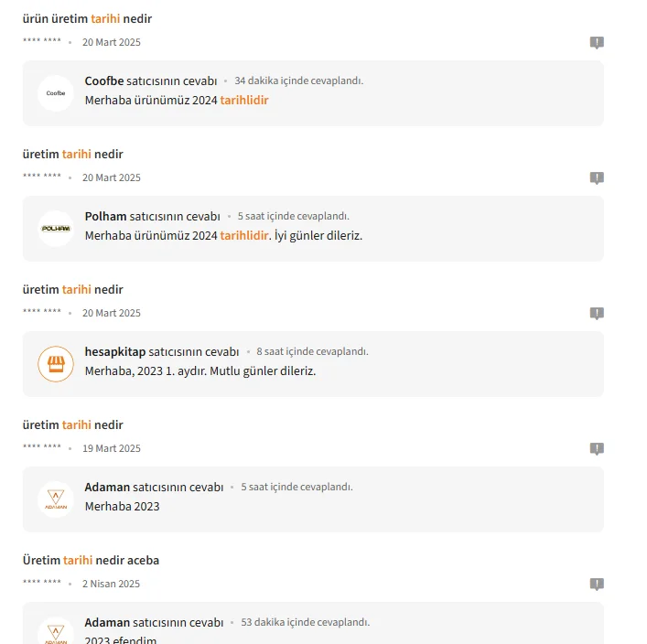
Task: Open the Polham seller logo
Action: pyautogui.click(x=56, y=229)
